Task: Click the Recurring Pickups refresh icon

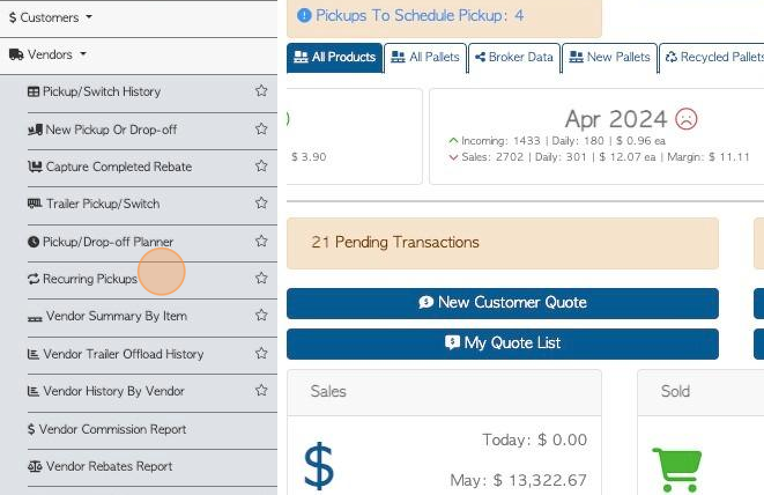Action: [34, 279]
